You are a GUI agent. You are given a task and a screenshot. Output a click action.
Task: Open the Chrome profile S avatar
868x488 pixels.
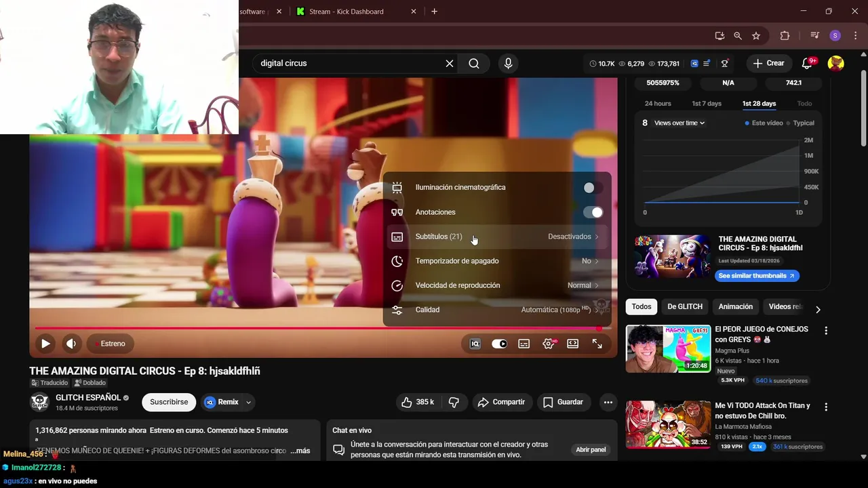(835, 36)
